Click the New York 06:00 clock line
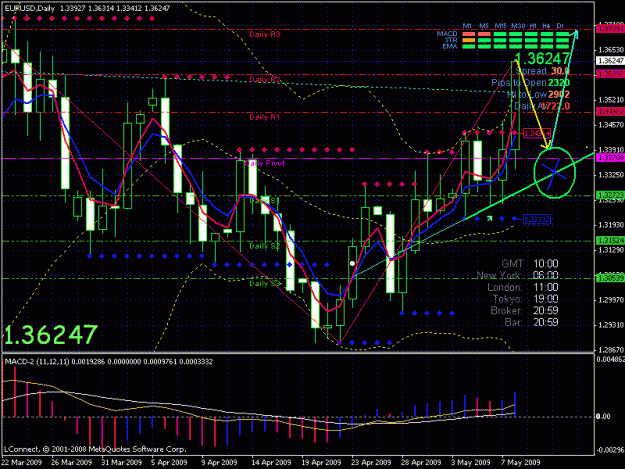The width and height of the screenshot is (625, 469). pyautogui.click(x=517, y=275)
